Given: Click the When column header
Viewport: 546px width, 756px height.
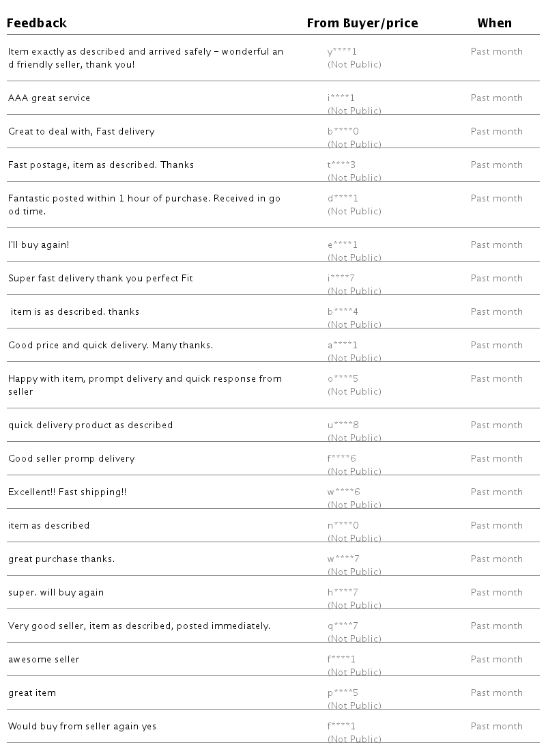Looking at the screenshot, I should (494, 23).
